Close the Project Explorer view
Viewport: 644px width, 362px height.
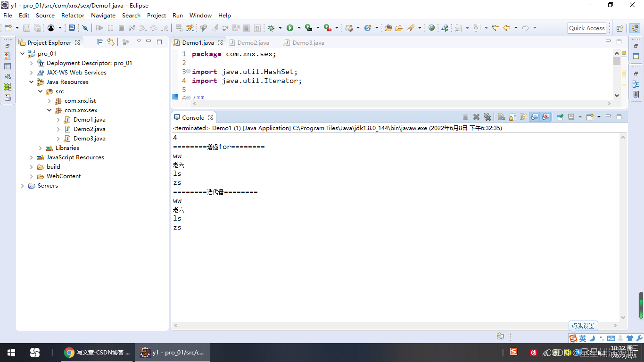click(x=77, y=42)
